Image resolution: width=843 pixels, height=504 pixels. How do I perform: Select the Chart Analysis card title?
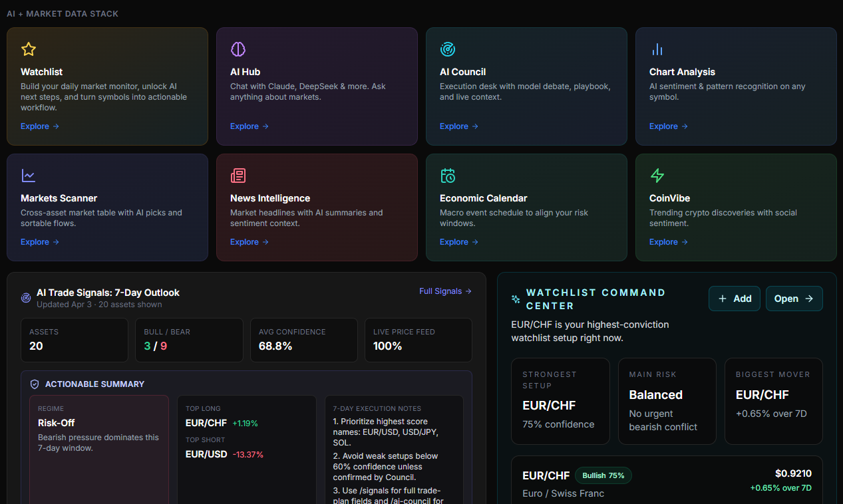(683, 72)
